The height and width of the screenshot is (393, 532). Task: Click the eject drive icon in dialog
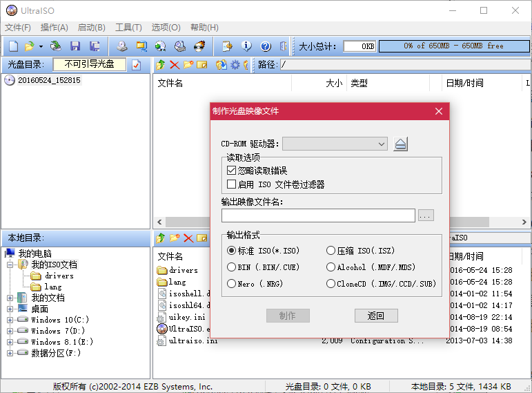400,144
